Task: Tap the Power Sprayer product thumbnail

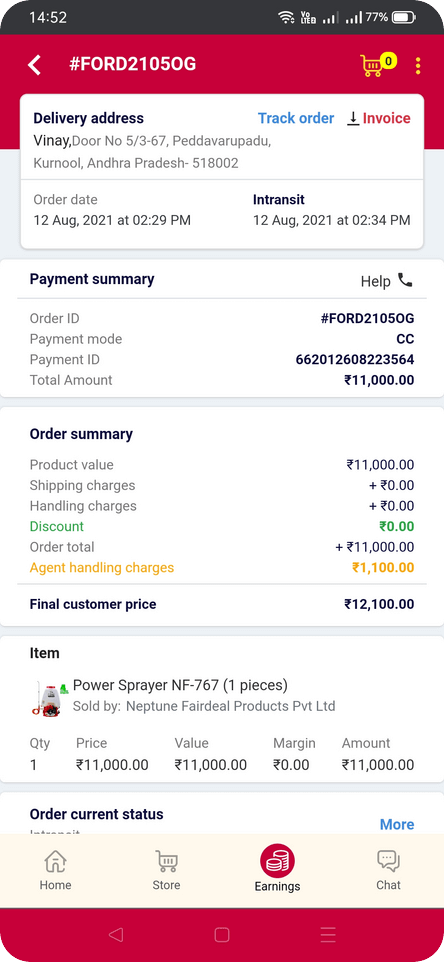Action: tap(49, 698)
